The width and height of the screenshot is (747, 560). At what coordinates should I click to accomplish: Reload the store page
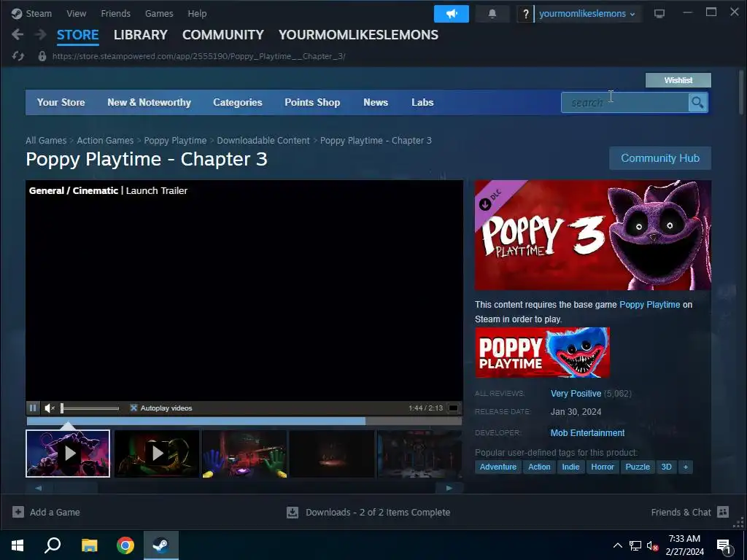18,56
